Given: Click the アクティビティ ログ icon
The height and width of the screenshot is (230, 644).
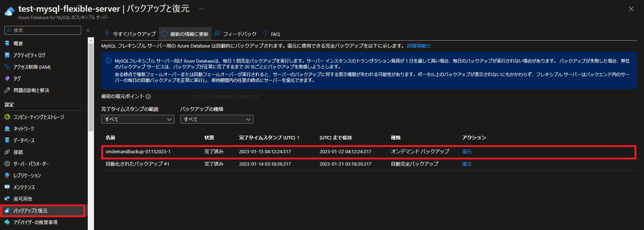Looking at the screenshot, I should [7, 55].
